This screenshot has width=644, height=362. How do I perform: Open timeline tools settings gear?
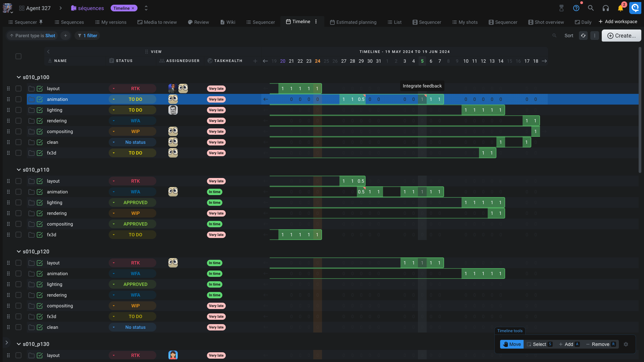pyautogui.click(x=626, y=344)
